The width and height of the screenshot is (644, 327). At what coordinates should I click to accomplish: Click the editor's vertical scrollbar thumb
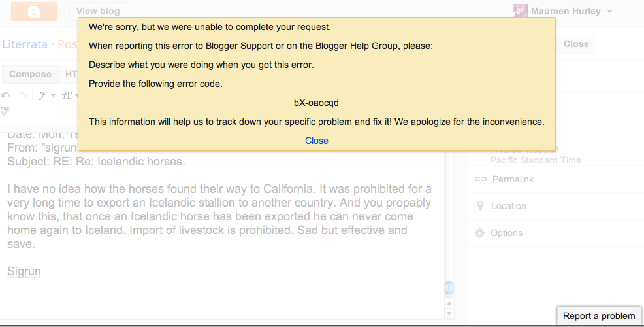point(449,288)
